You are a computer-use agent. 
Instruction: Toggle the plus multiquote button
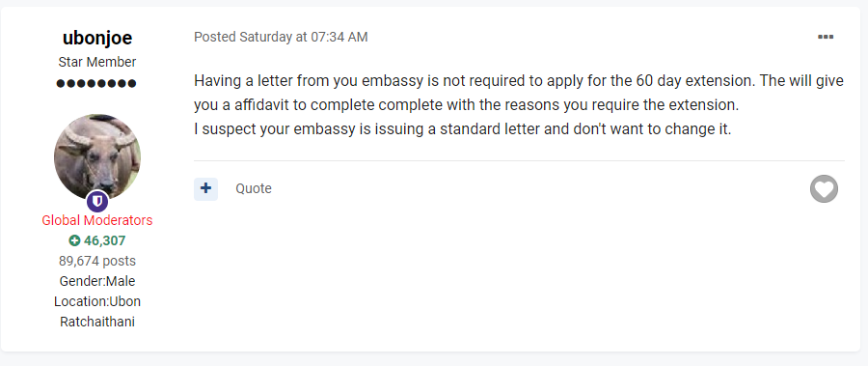coord(206,188)
